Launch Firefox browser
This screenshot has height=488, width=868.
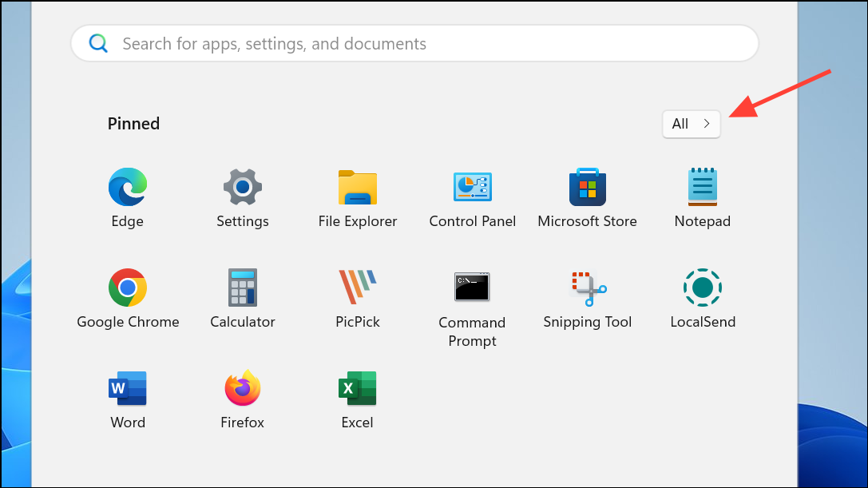coord(242,388)
